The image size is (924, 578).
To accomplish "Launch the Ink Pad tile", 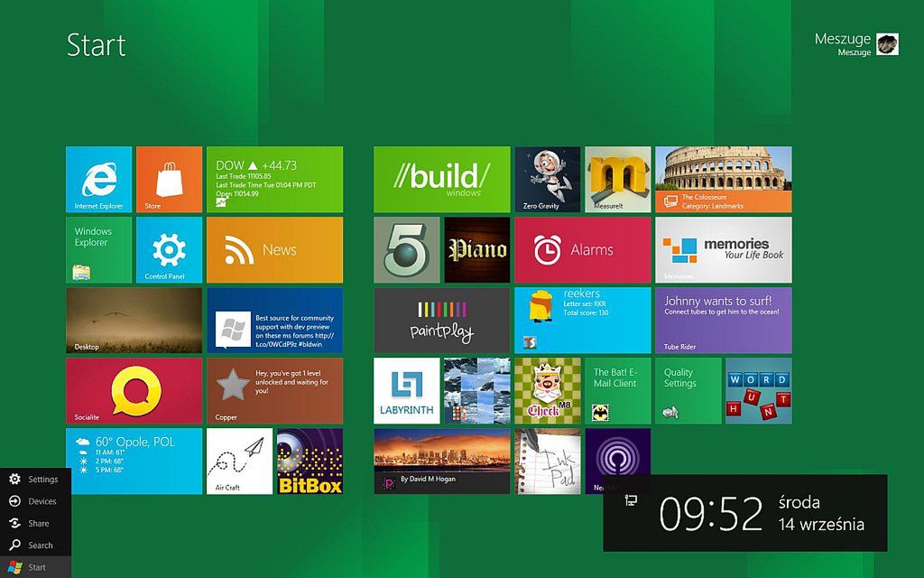I will tap(548, 461).
